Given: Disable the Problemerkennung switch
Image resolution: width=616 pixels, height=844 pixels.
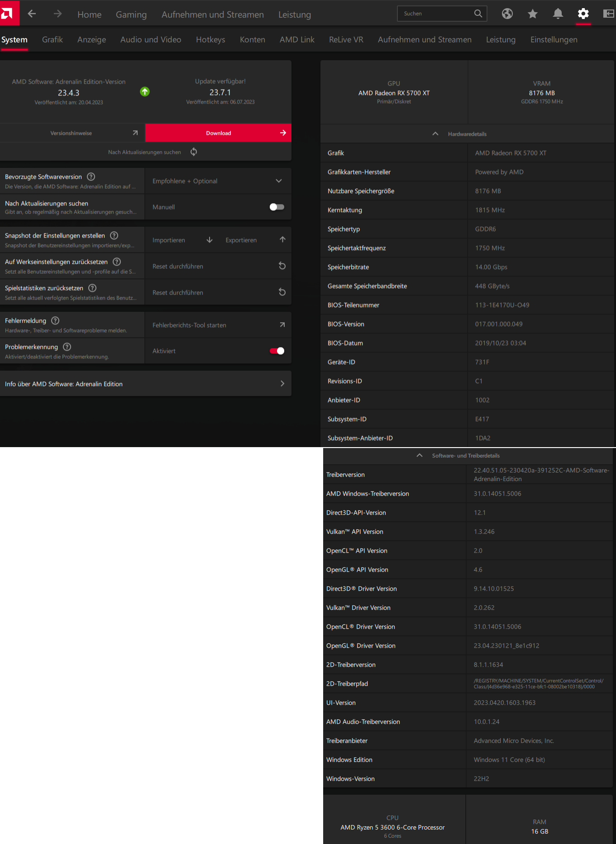Looking at the screenshot, I should point(277,351).
